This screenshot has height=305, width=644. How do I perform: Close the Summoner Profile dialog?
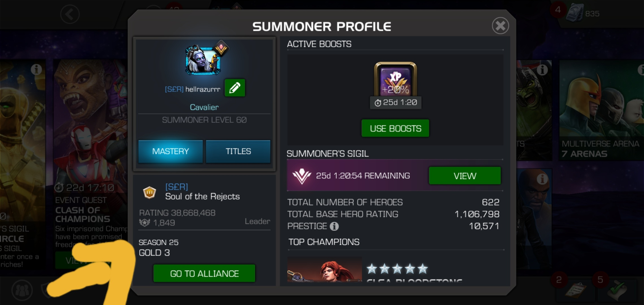tap(500, 26)
